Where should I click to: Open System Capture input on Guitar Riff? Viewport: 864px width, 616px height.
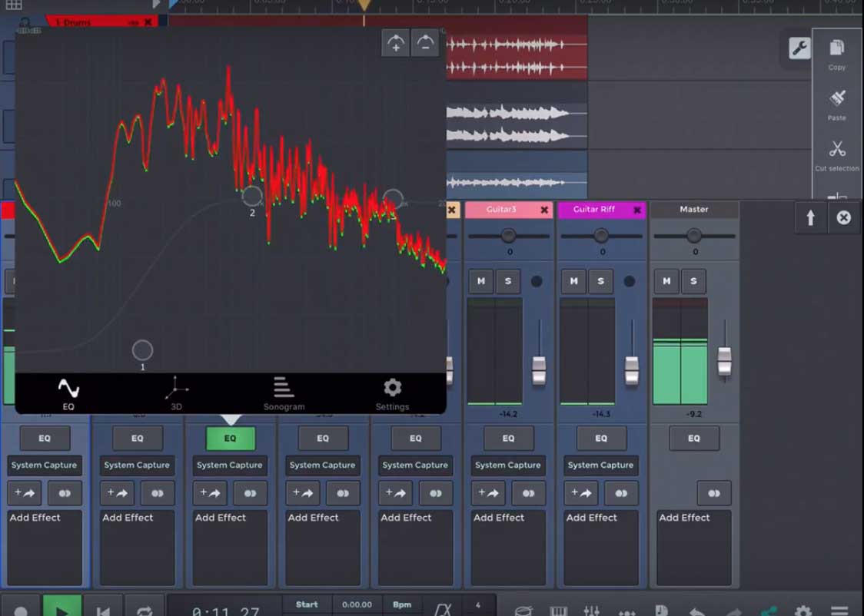(600, 465)
